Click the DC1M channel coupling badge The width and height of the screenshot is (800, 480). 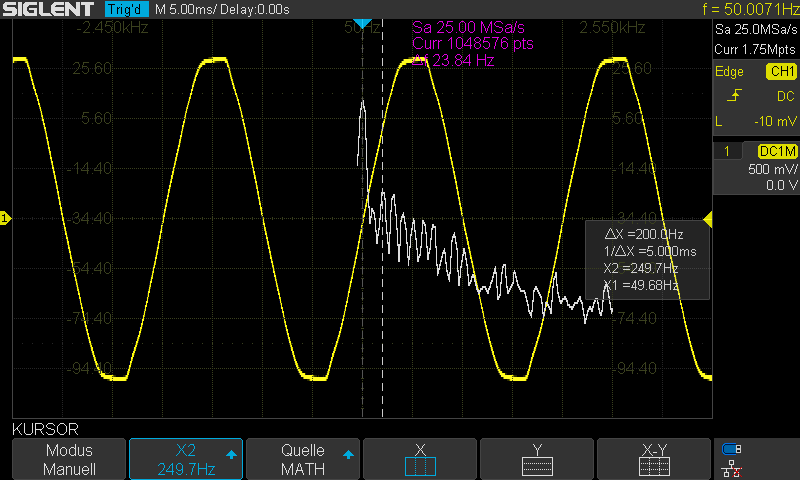pyautogui.click(x=777, y=151)
